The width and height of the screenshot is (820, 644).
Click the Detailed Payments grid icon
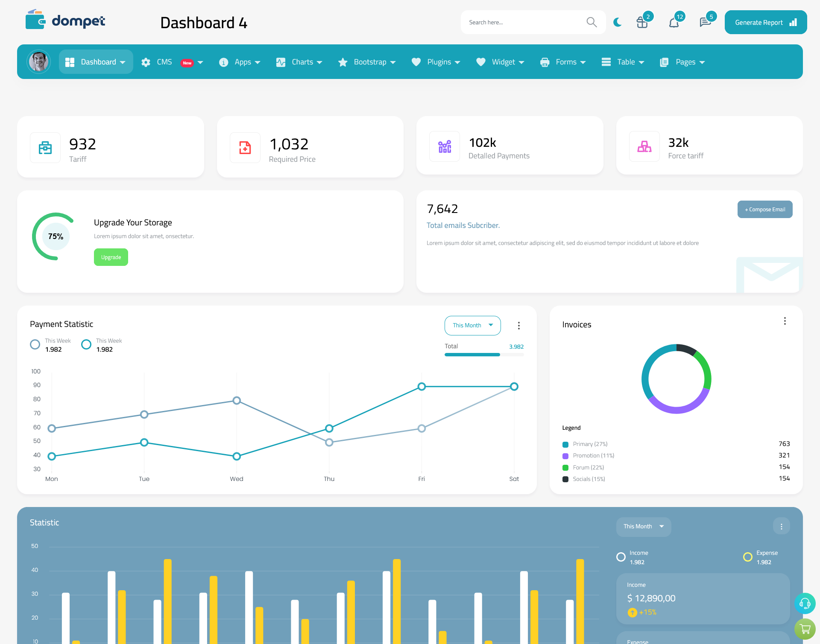pyautogui.click(x=445, y=146)
